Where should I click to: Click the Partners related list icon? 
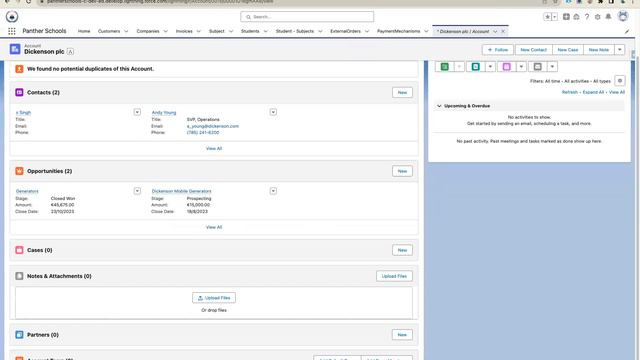(x=19, y=335)
